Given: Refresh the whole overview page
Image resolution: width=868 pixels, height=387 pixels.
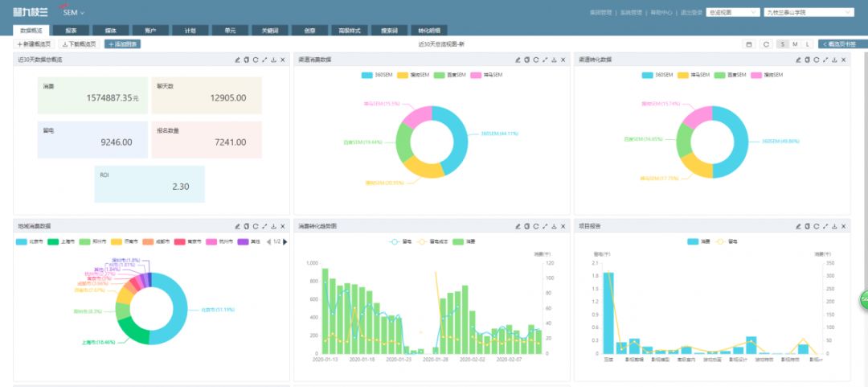Looking at the screenshot, I should click(x=766, y=44).
